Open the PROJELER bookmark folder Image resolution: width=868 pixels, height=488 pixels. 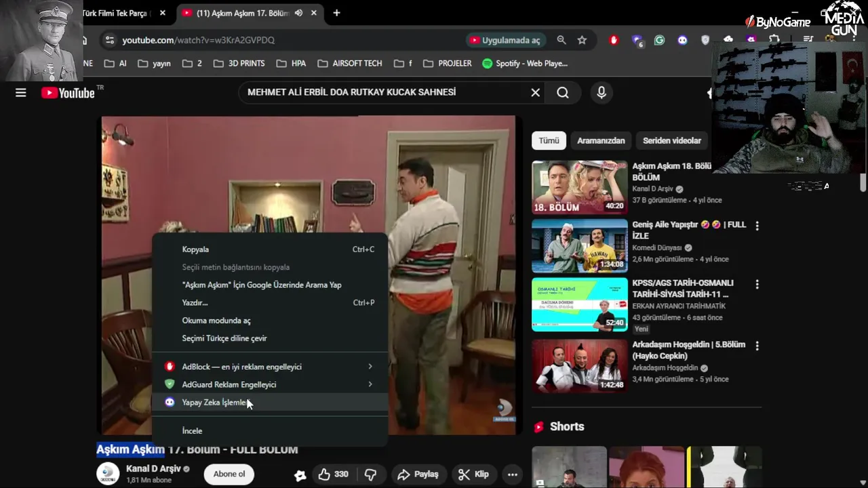point(447,63)
